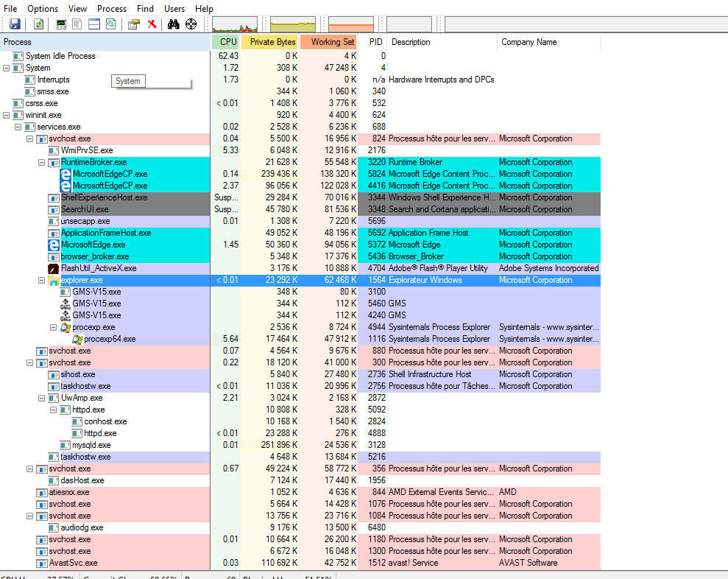Select the Interrupts row
Image resolution: width=728 pixels, height=579 pixels.
click(x=300, y=80)
